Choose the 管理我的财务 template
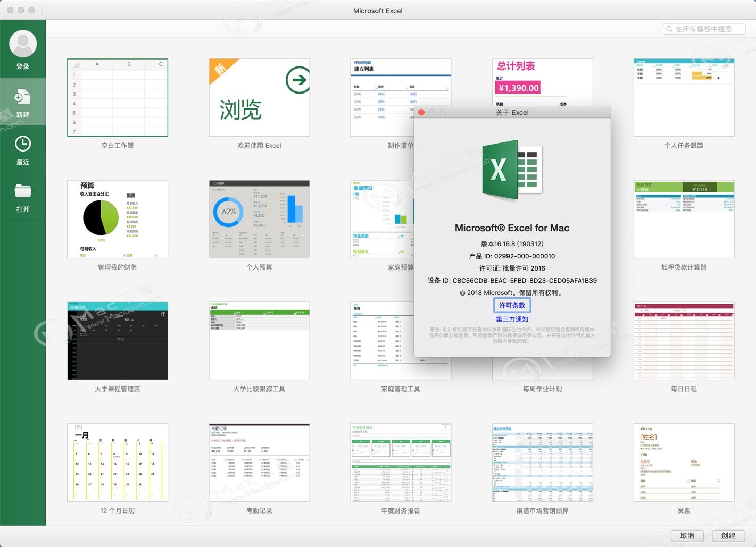This screenshot has width=756, height=547. pyautogui.click(x=118, y=219)
